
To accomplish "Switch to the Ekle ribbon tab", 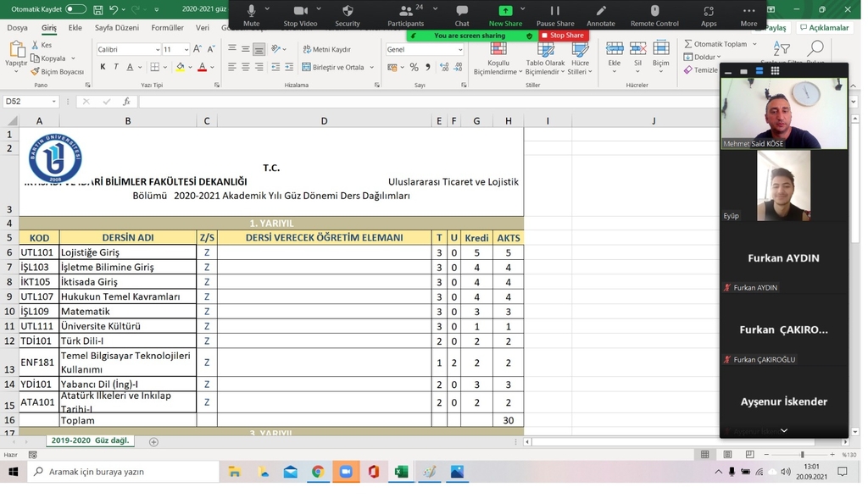I will click(75, 28).
